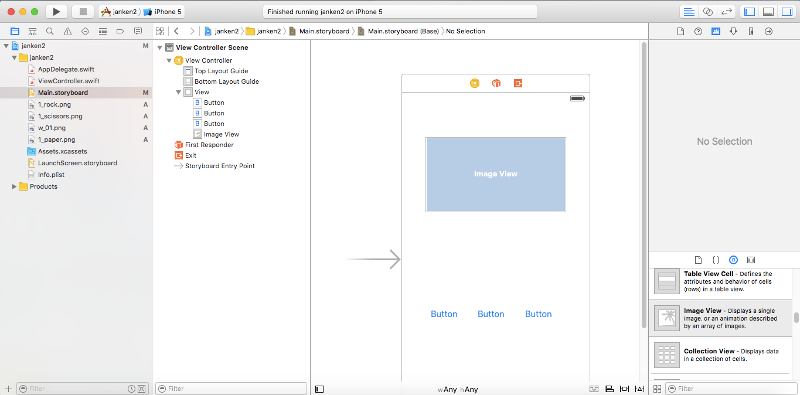The image size is (800, 395).
Task: Show the Identity inspector
Action: point(716,31)
